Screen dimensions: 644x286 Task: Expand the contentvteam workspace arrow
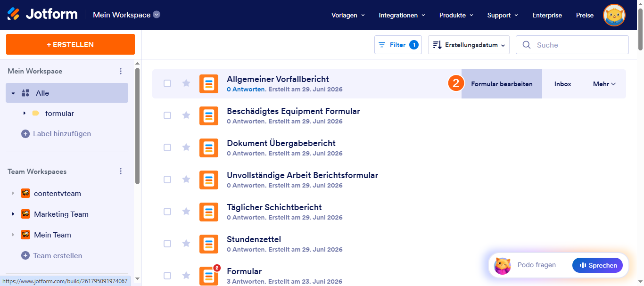pyautogui.click(x=13, y=193)
